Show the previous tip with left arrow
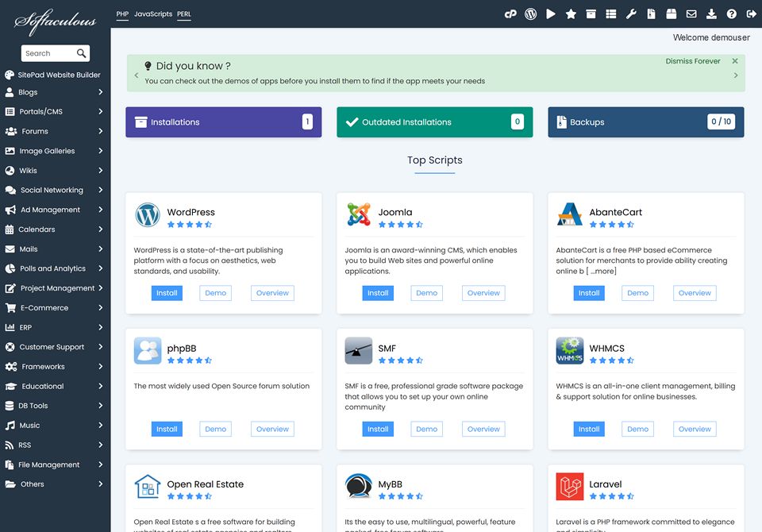 click(x=137, y=75)
